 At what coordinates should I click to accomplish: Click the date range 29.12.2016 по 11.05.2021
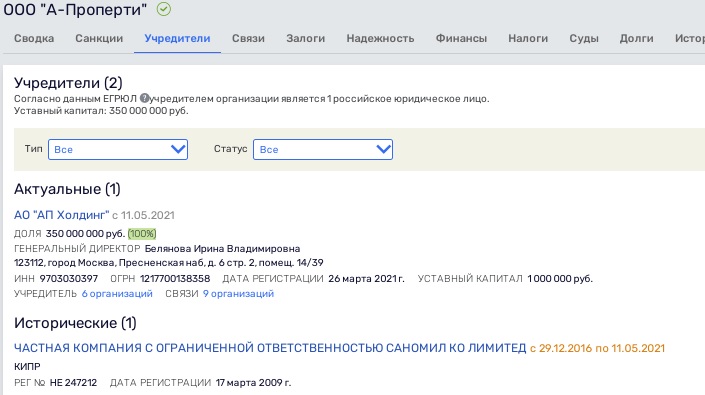click(x=597, y=348)
